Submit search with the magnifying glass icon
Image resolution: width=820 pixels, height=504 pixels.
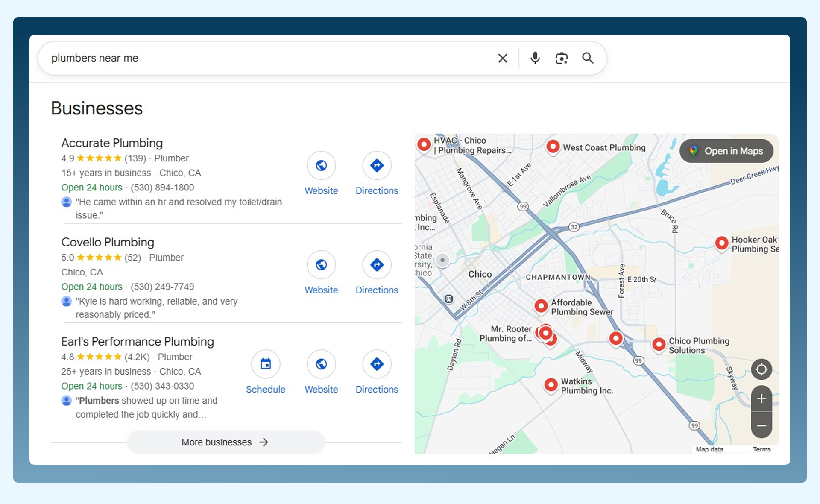588,58
